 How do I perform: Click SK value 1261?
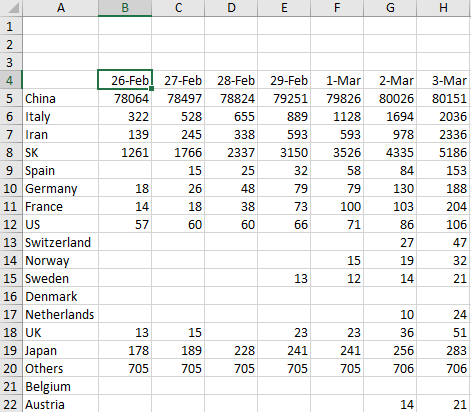(x=125, y=152)
